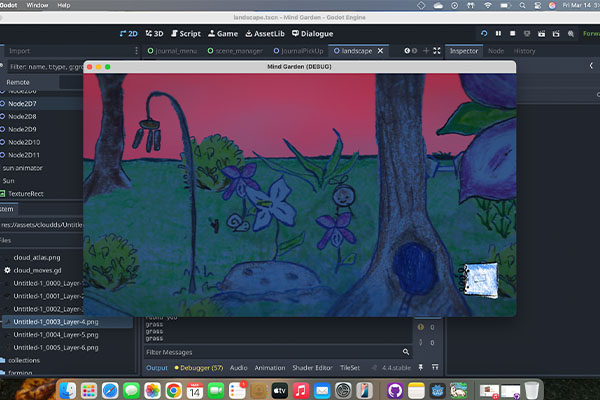Go to previously opened scene arrow
Image resolution: width=600 pixels, height=400 pixels.
(407, 51)
